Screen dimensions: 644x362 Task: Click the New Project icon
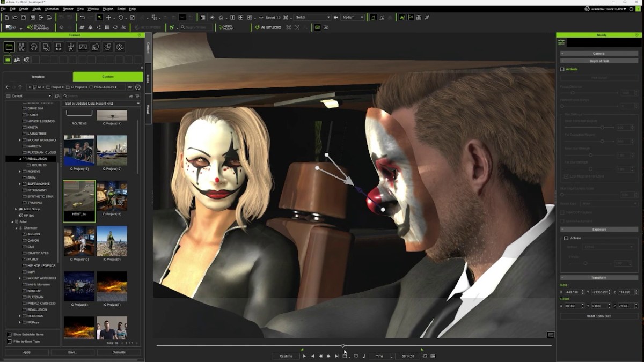click(6, 17)
